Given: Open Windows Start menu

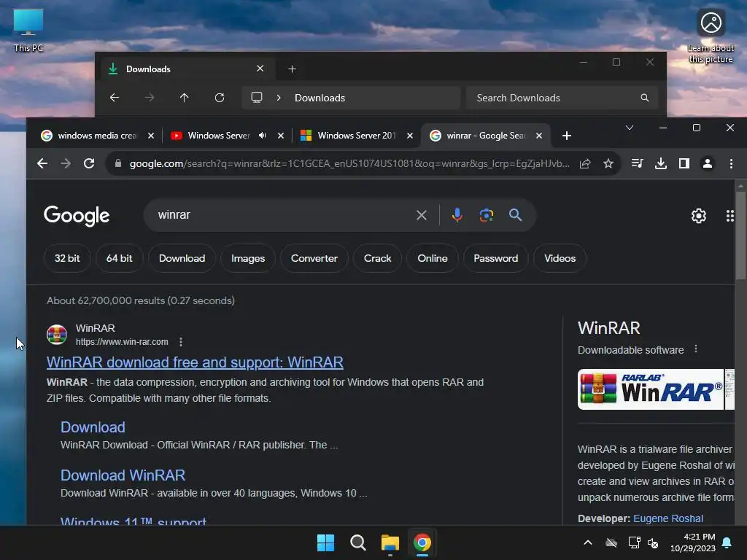Looking at the screenshot, I should [x=326, y=542].
